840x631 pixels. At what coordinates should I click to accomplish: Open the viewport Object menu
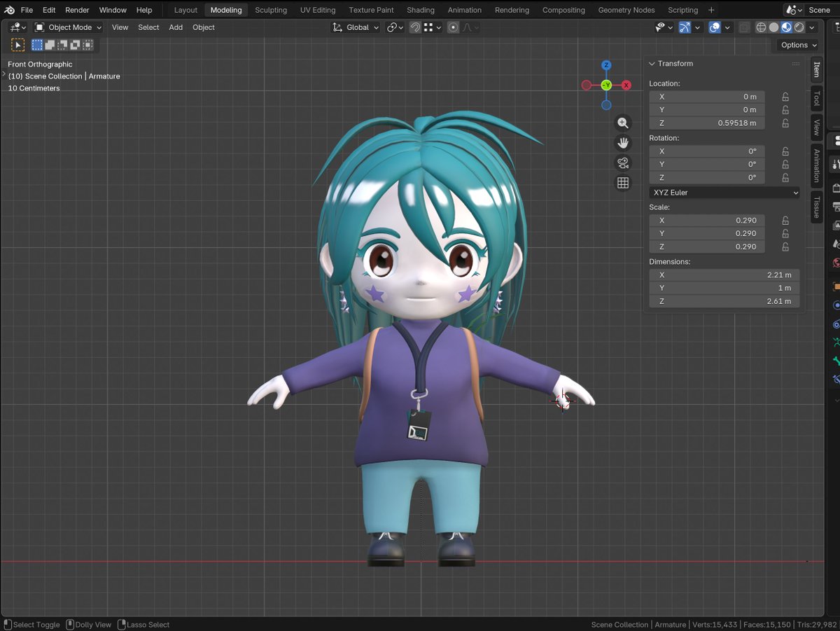(x=204, y=27)
